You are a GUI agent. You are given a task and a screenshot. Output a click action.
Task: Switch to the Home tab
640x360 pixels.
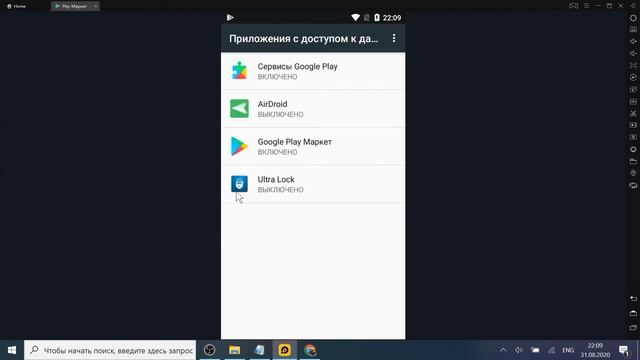click(x=17, y=6)
